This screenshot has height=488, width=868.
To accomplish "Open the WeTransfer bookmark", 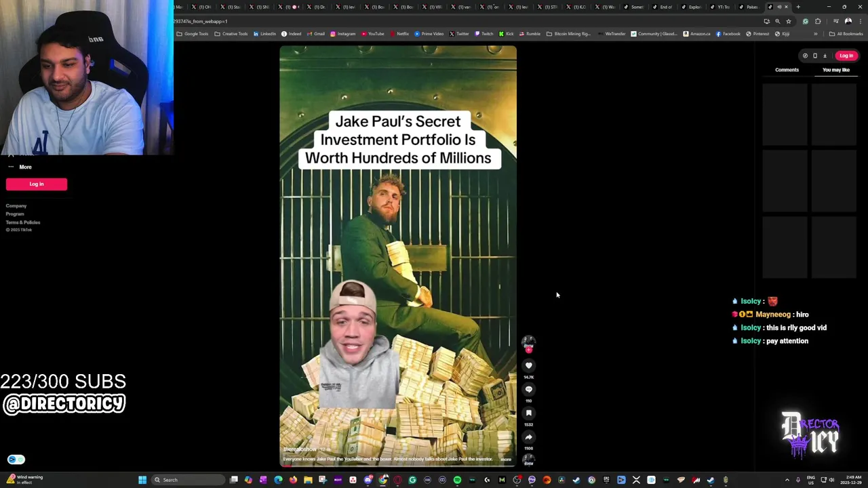I will 611,34.
